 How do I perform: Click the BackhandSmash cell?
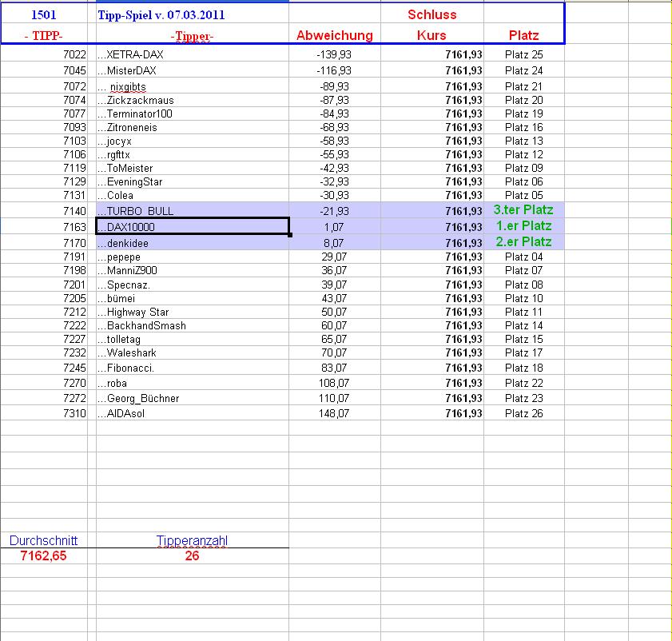point(193,325)
